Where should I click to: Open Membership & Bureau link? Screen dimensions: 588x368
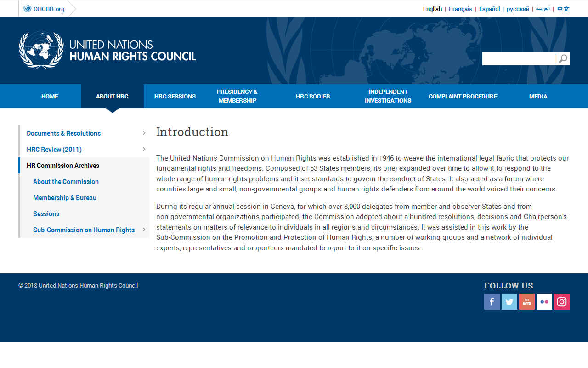tap(65, 197)
